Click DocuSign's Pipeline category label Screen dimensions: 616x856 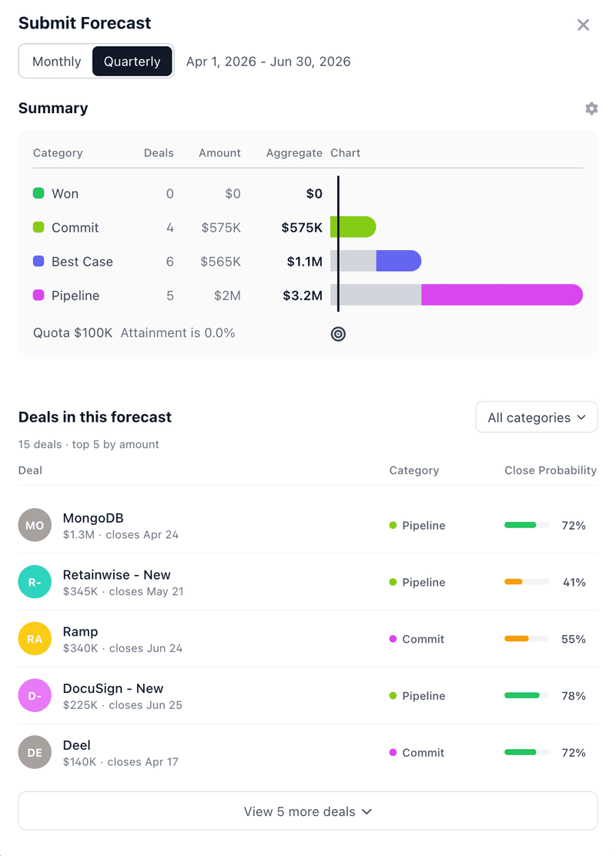pos(423,696)
